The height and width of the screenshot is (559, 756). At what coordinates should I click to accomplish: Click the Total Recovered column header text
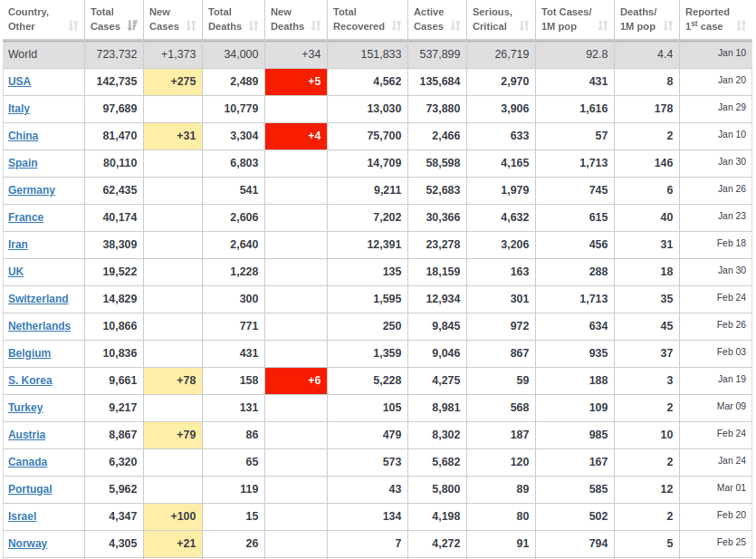click(x=359, y=19)
